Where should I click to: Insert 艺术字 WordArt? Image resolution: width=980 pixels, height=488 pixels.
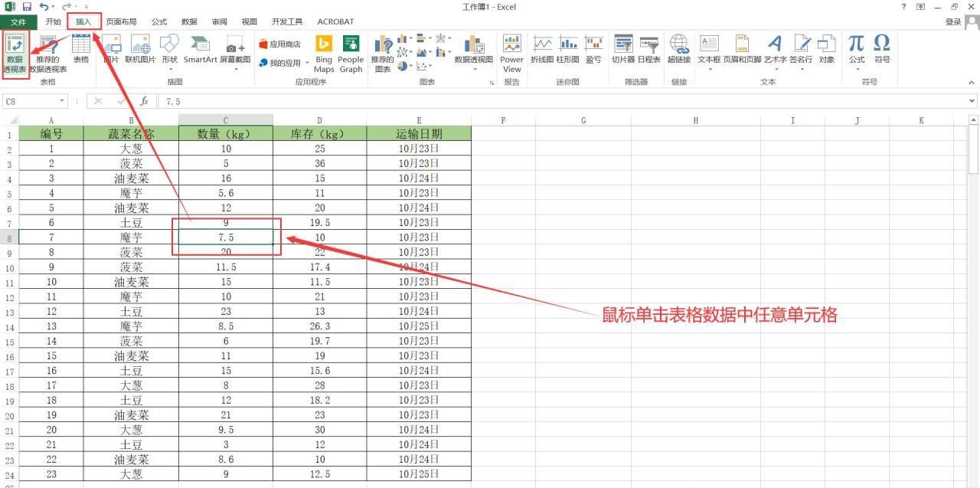click(775, 52)
